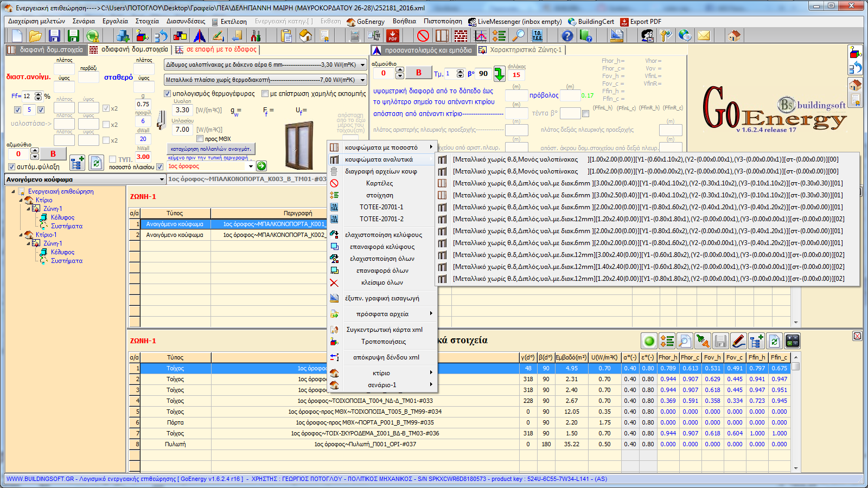Expand the Ανοιγόμενο κούφωμα combo box
This screenshot has height=488, width=868.
(161, 179)
